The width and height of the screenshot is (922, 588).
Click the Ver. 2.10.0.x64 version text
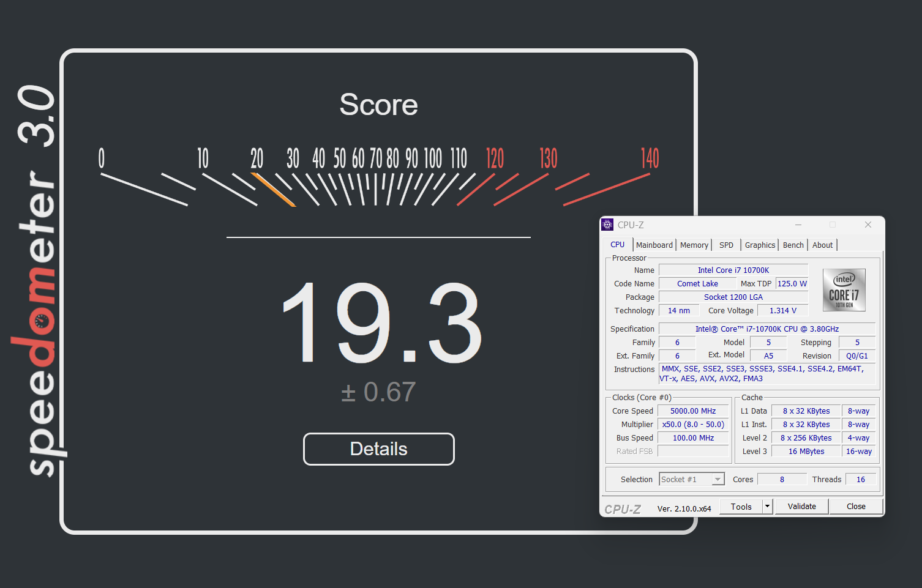[x=684, y=508]
